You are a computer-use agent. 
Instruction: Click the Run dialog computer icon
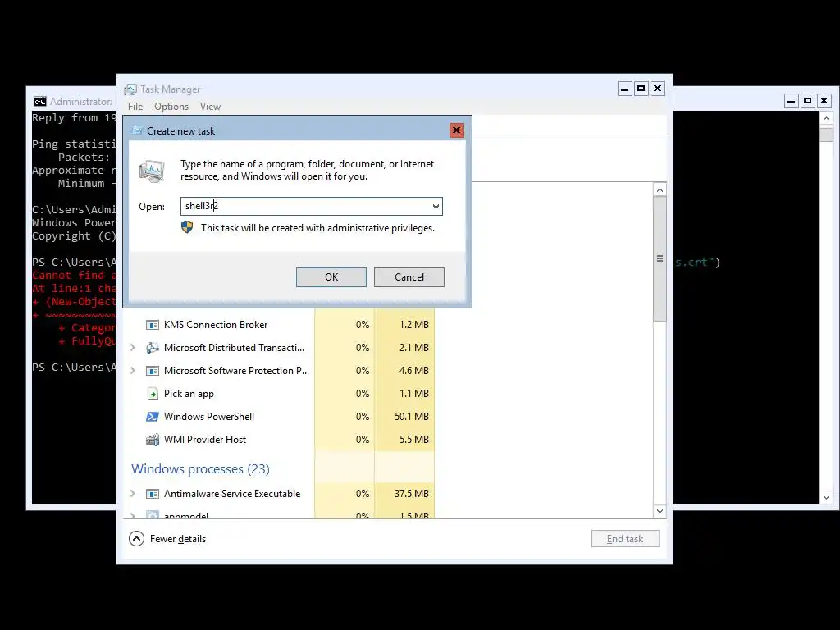pos(152,171)
